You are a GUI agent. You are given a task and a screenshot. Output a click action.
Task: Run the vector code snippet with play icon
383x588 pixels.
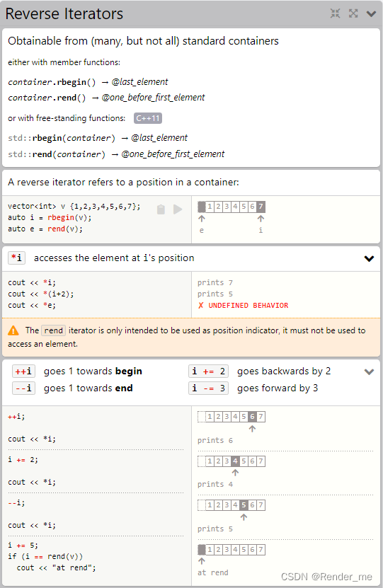click(x=178, y=209)
